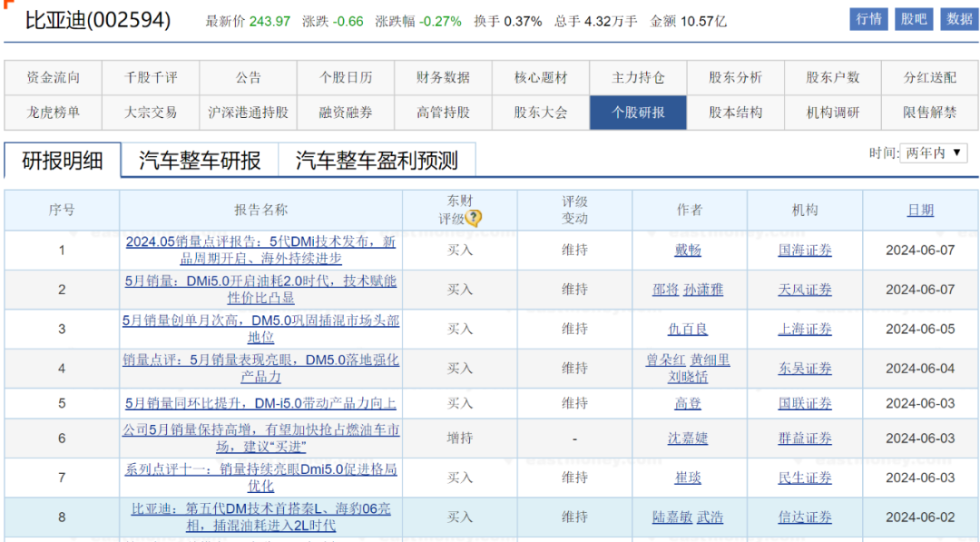Switch to 汽车整车研报 tab
Viewport: 980px width, 542px height.
coord(200,160)
